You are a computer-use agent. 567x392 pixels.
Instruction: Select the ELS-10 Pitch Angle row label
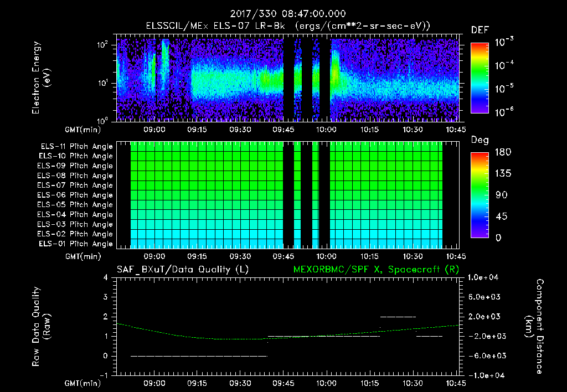(76, 156)
